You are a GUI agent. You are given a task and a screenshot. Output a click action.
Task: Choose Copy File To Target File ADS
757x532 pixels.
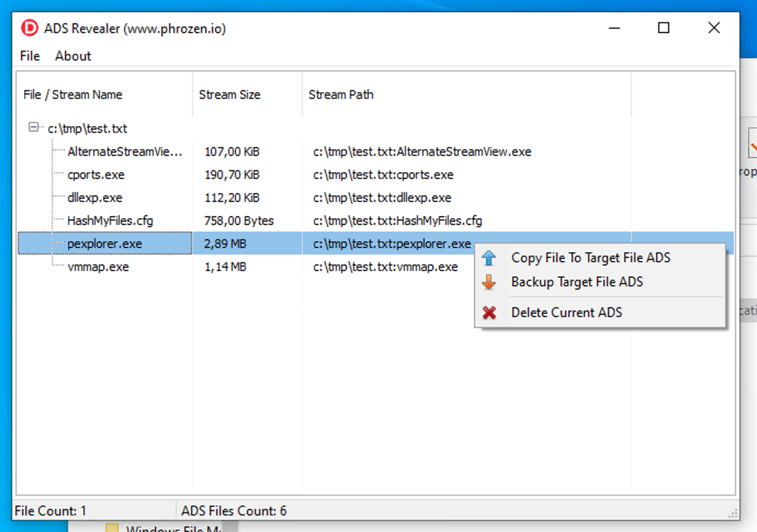[x=600, y=258]
